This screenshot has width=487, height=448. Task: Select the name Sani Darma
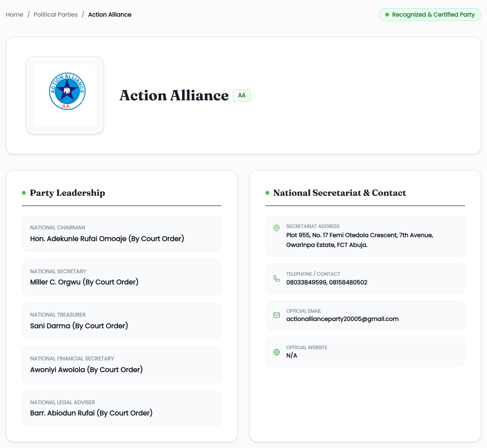[50, 326]
